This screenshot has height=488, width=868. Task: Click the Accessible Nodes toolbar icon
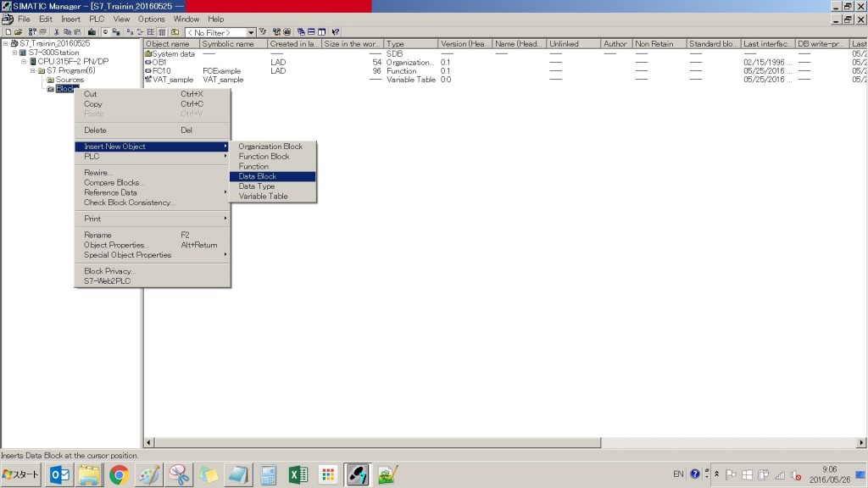(33, 32)
